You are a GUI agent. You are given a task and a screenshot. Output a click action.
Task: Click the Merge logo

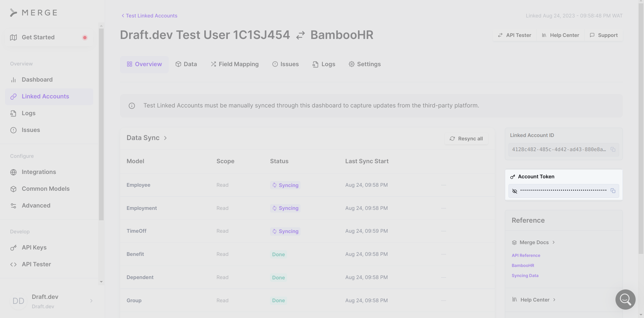34,12
